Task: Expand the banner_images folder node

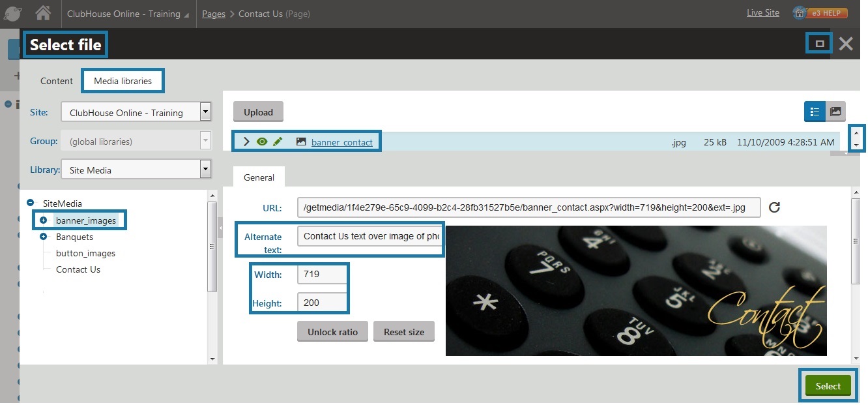Action: [x=44, y=220]
